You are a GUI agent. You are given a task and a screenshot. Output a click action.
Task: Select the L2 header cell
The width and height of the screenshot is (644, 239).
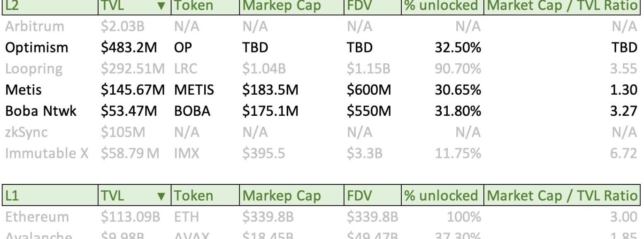[50, 5]
